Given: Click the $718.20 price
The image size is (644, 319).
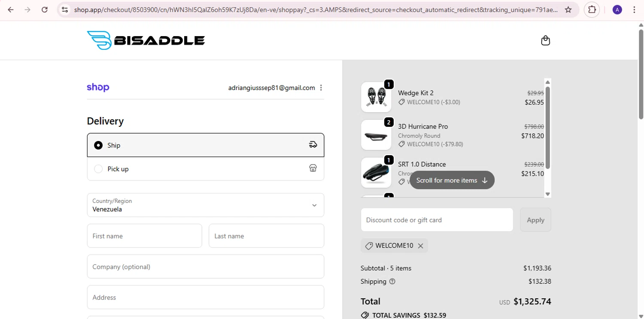Looking at the screenshot, I should click(532, 136).
